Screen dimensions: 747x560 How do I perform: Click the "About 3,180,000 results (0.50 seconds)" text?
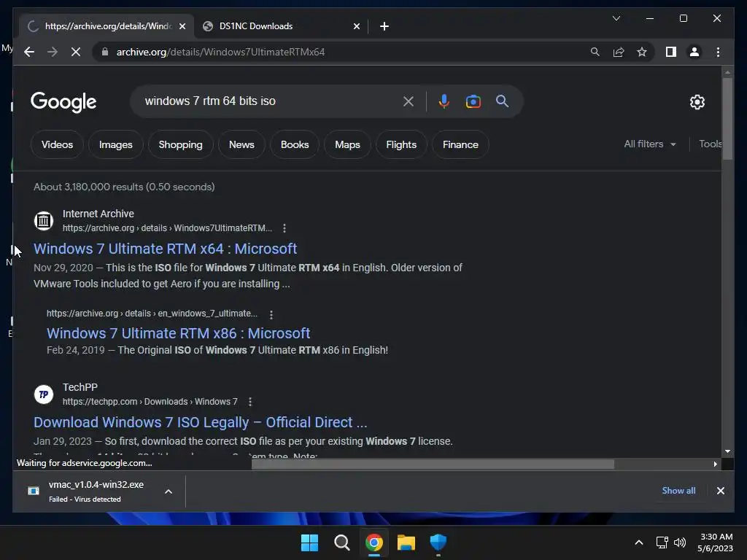click(x=124, y=187)
